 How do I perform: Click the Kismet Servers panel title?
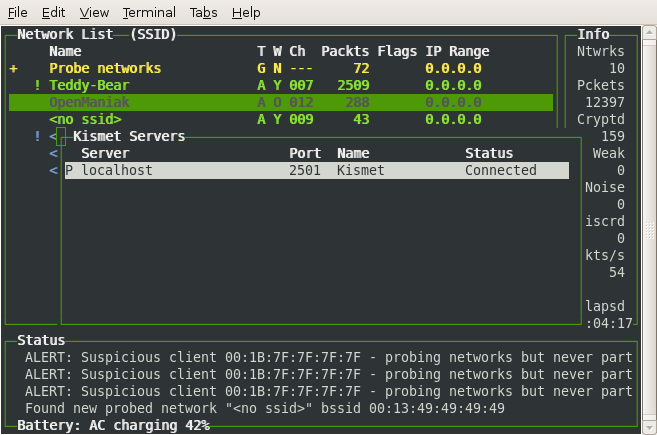pyautogui.click(x=129, y=136)
